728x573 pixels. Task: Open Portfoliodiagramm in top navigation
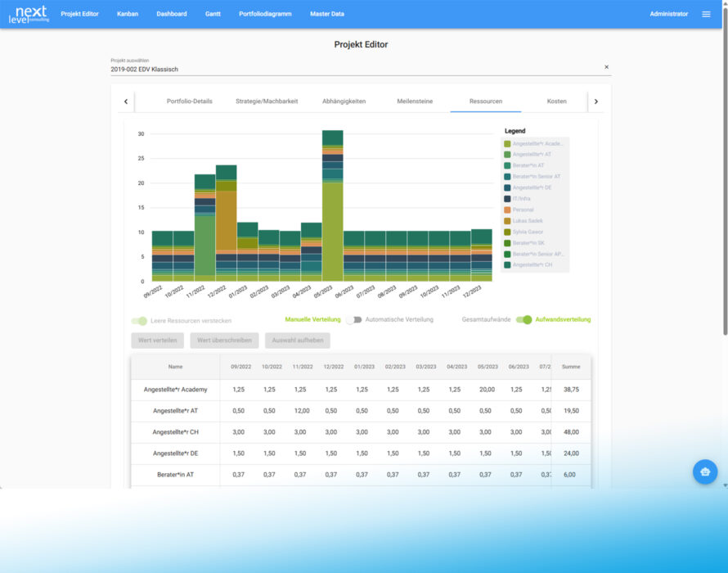point(265,14)
